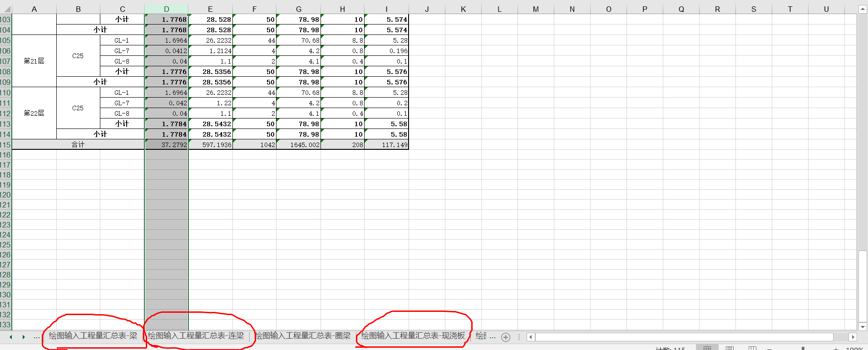Click value 0.196 in row 106
The width and height of the screenshot is (868, 350).
(x=386, y=51)
